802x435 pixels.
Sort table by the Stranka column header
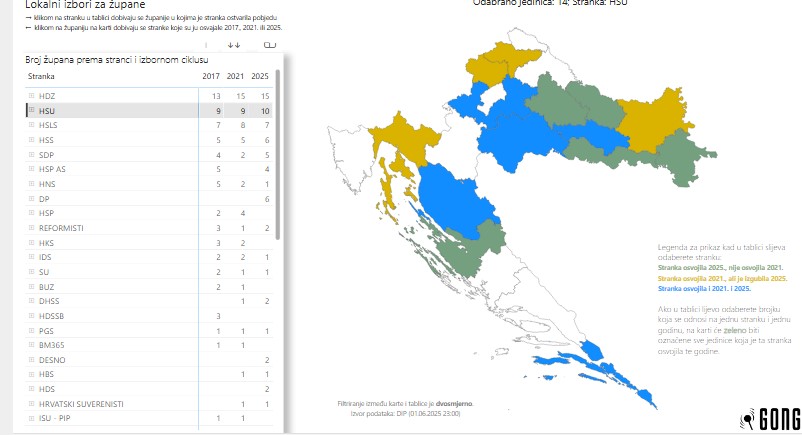tap(42, 75)
